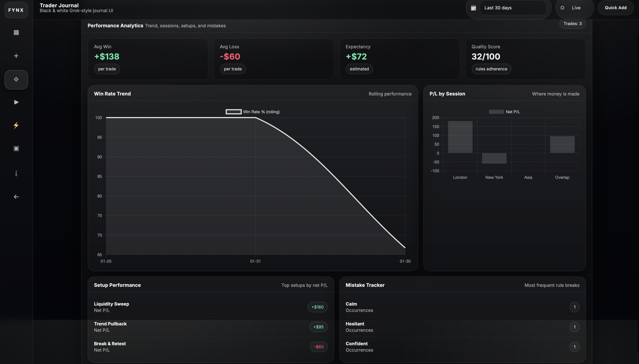This screenshot has height=364, width=639.
Task: Open the grid dashboard sidebar icon
Action: 16,33
